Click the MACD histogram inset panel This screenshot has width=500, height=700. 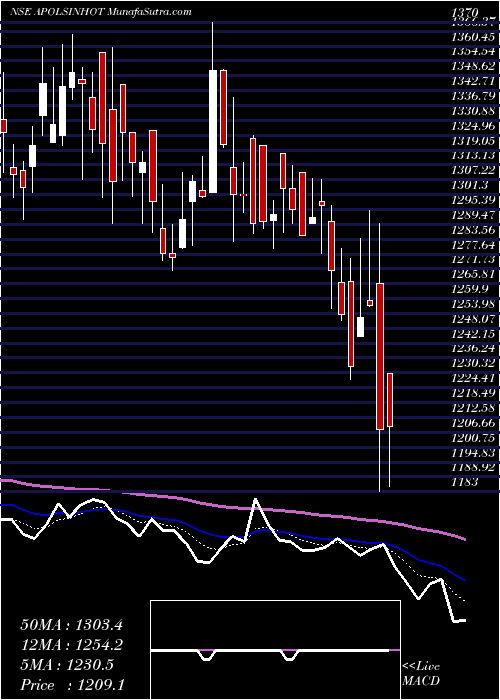tap(275, 650)
